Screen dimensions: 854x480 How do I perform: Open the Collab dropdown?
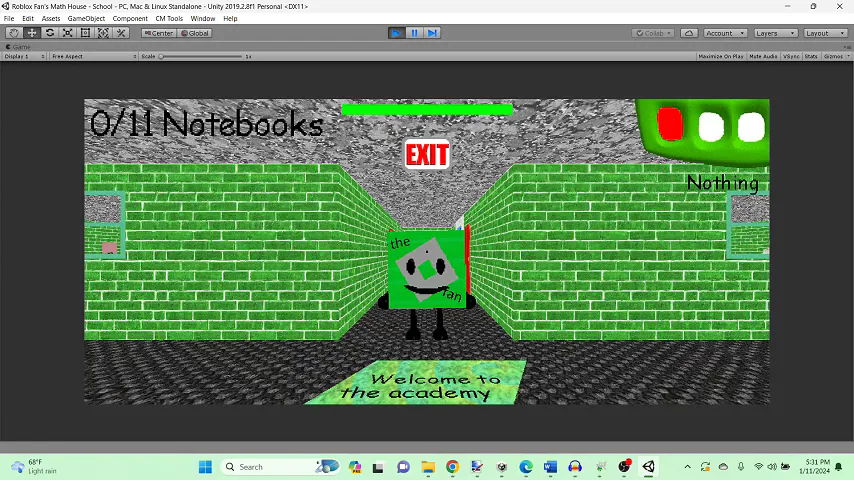[x=653, y=33]
